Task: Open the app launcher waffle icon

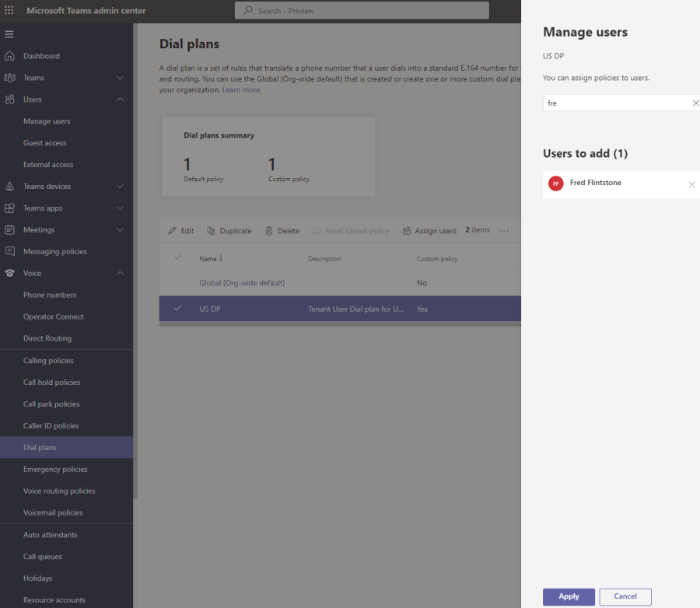Action: (x=9, y=10)
